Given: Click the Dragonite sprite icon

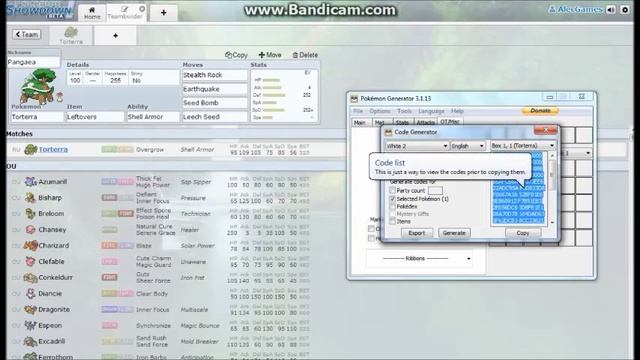Looking at the screenshot, I should 31,309.
